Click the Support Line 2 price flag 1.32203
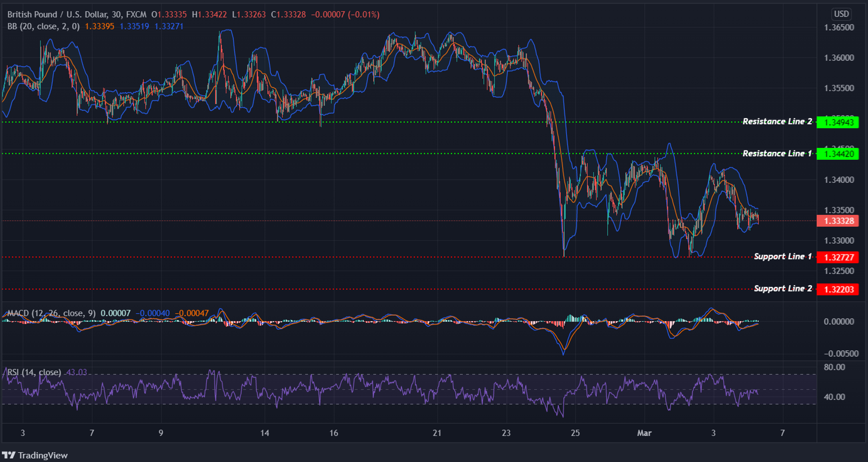This screenshot has height=462, width=868. pyautogui.click(x=838, y=289)
